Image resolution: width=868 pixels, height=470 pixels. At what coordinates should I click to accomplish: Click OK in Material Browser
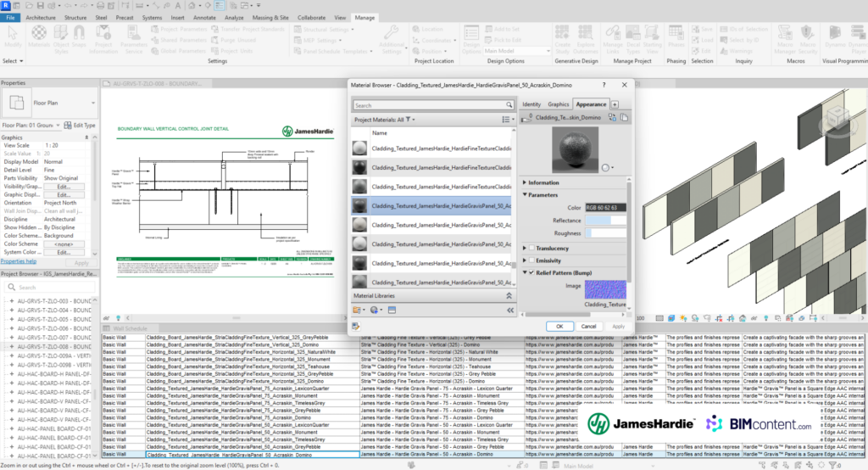[559, 327]
